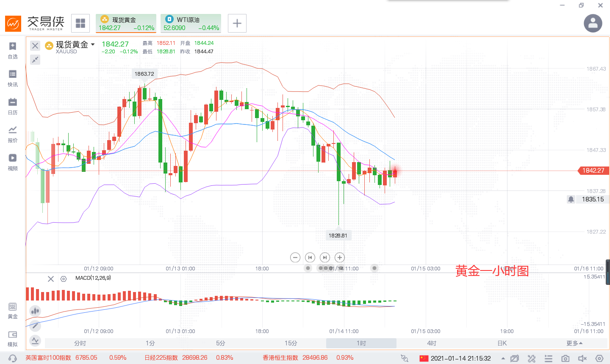Switch to the WTI原油 tab
Viewport: 610px width, 364px height.
pyautogui.click(x=191, y=23)
